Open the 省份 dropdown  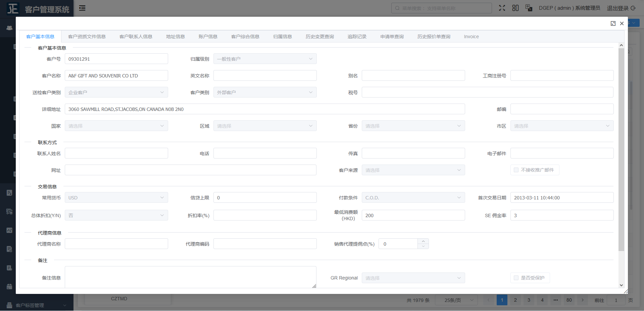click(413, 126)
